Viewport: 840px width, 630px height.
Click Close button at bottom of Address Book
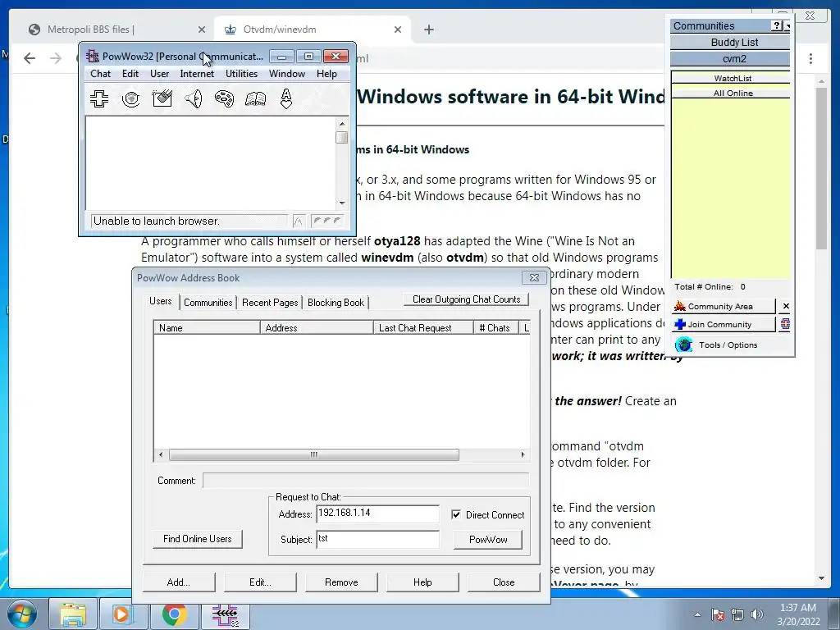[504, 582]
